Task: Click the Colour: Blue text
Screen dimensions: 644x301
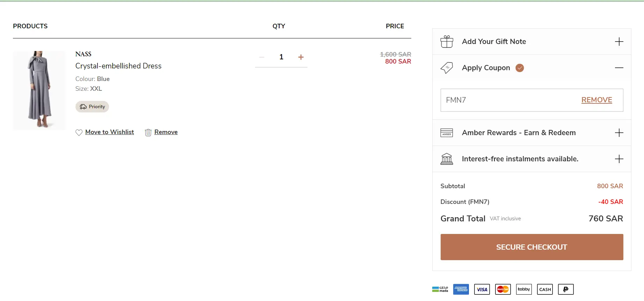Action: pyautogui.click(x=92, y=79)
